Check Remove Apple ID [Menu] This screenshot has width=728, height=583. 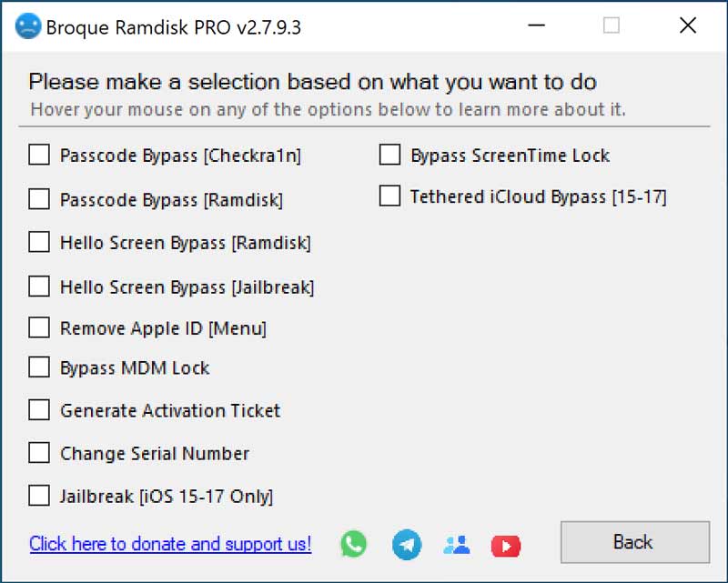coord(38,328)
